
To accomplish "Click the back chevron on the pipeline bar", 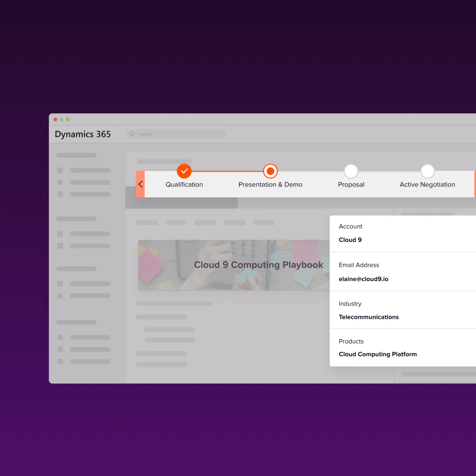I will 140,184.
